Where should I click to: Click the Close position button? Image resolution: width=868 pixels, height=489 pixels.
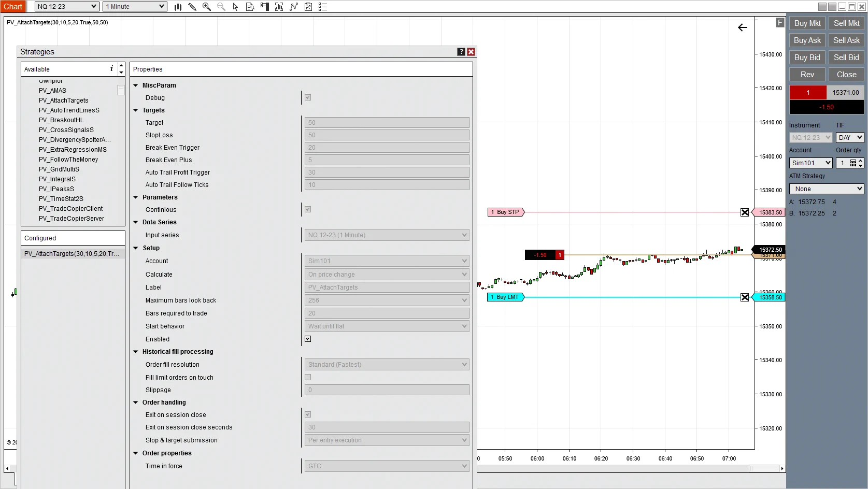pyautogui.click(x=846, y=75)
